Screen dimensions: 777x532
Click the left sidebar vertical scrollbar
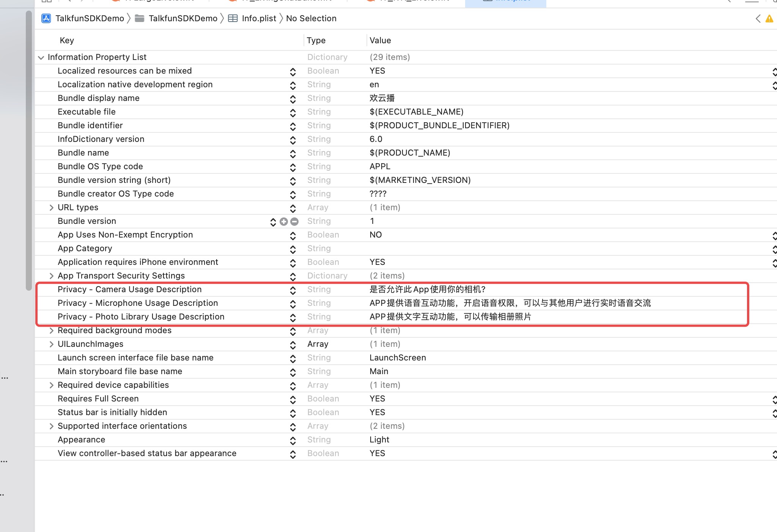click(29, 150)
